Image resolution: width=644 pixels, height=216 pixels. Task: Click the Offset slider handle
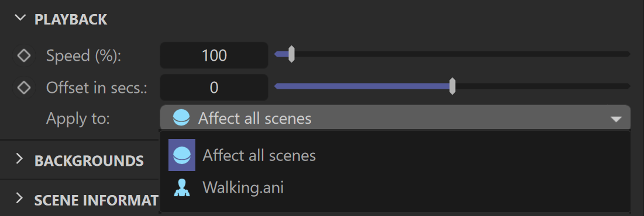[452, 86]
